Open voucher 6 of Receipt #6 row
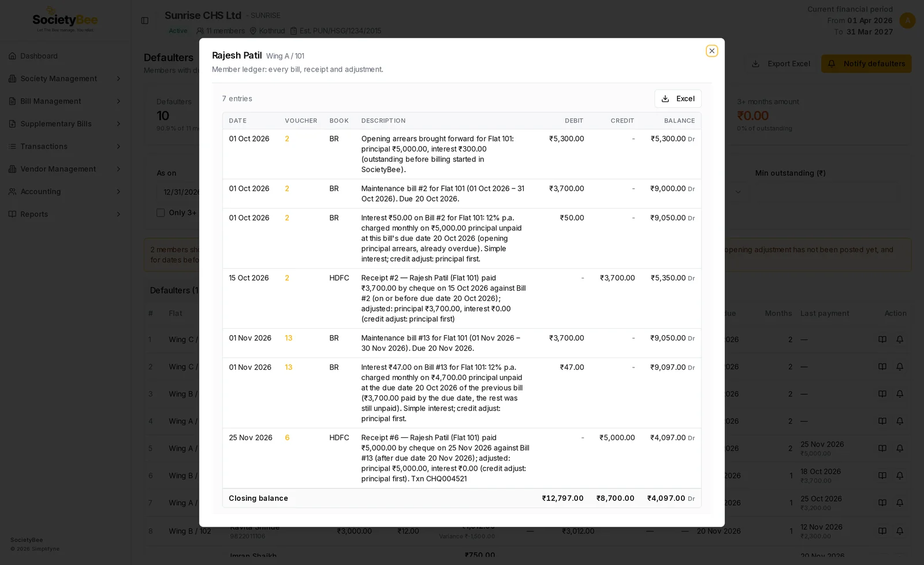The image size is (924, 565). point(287,438)
